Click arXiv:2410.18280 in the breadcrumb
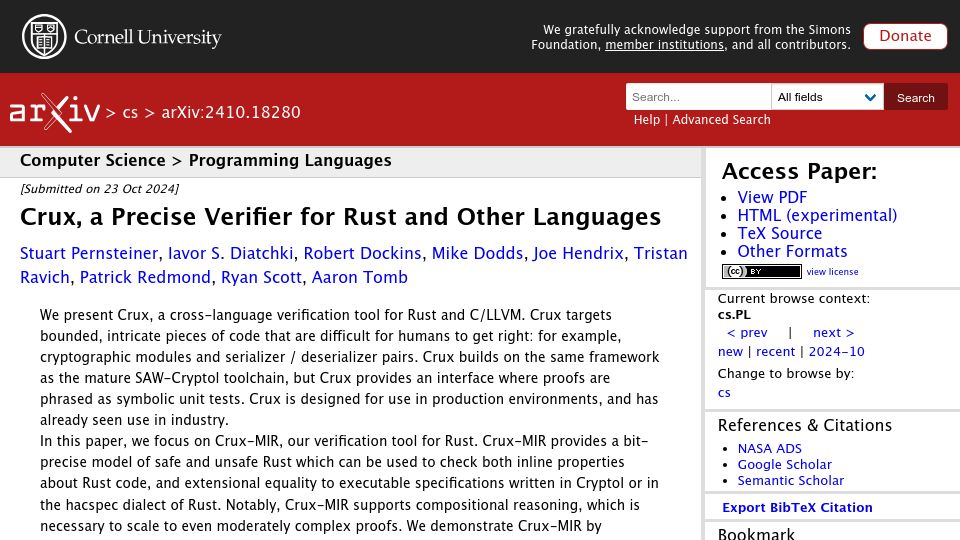This screenshot has height=540, width=960. (231, 113)
